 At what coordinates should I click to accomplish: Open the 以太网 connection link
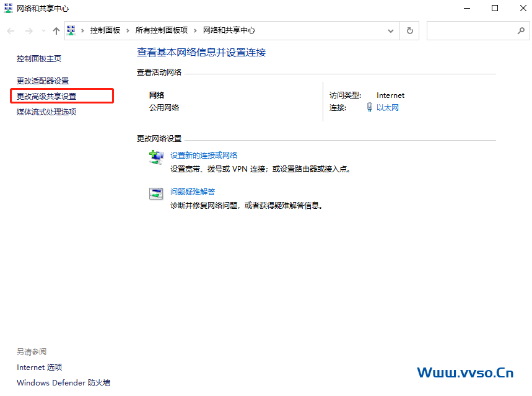point(388,108)
